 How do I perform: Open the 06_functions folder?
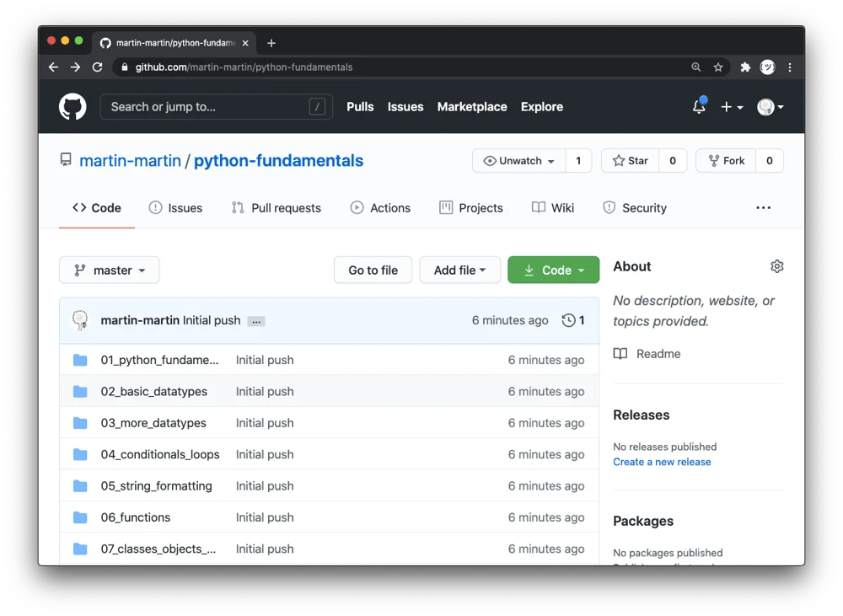click(x=136, y=517)
